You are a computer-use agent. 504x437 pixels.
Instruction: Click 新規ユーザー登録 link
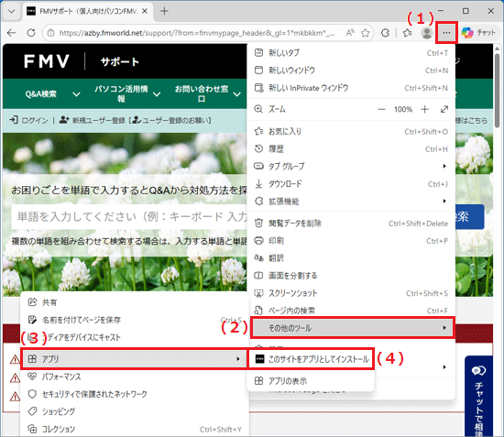(93, 120)
